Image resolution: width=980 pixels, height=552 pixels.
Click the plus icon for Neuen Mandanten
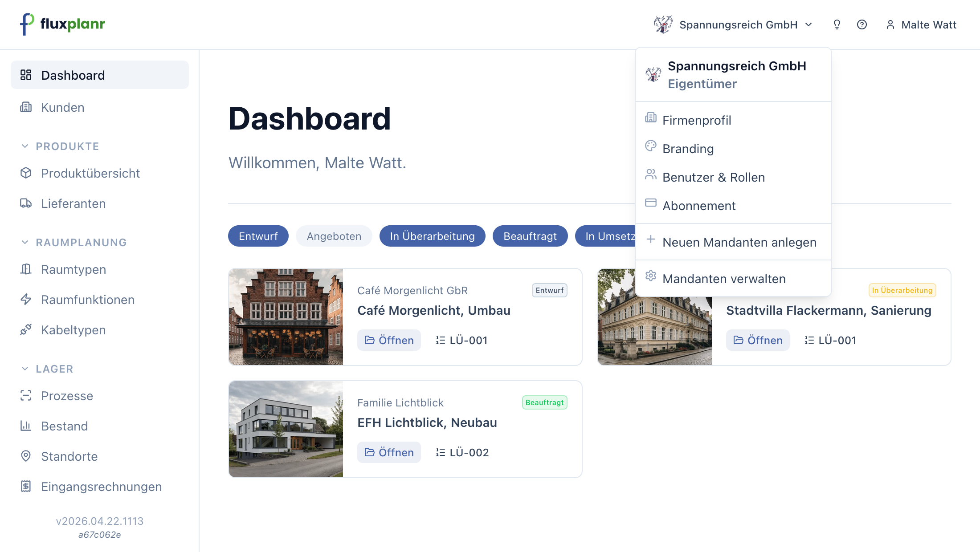(x=651, y=239)
